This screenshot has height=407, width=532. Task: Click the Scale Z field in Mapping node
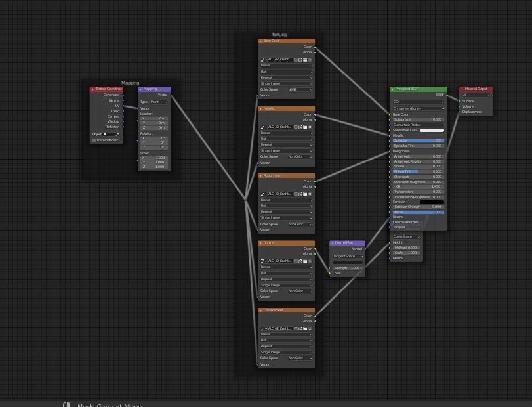(x=153, y=167)
